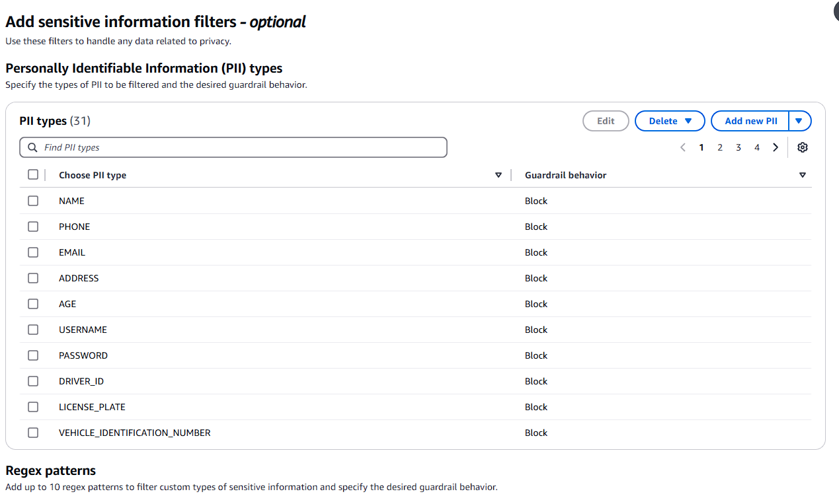This screenshot has width=839, height=504.
Task: Check the NAME PII type row
Action: click(33, 201)
